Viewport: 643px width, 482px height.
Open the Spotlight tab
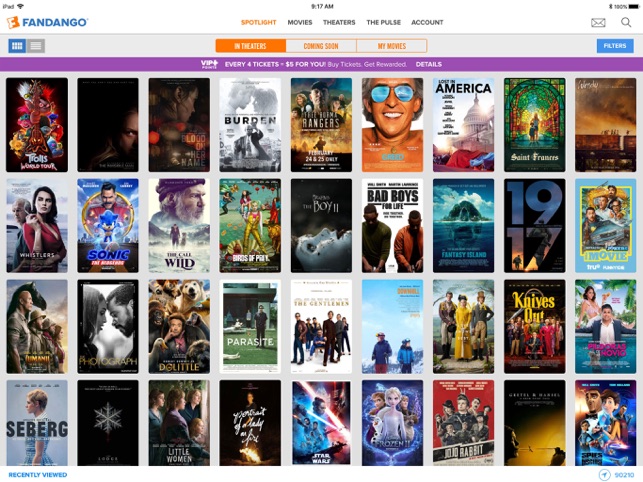(258, 23)
